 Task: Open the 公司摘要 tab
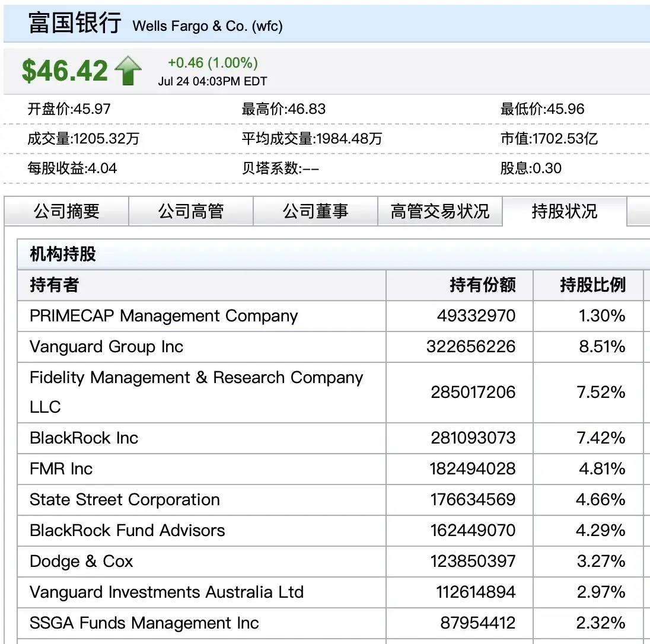66,212
